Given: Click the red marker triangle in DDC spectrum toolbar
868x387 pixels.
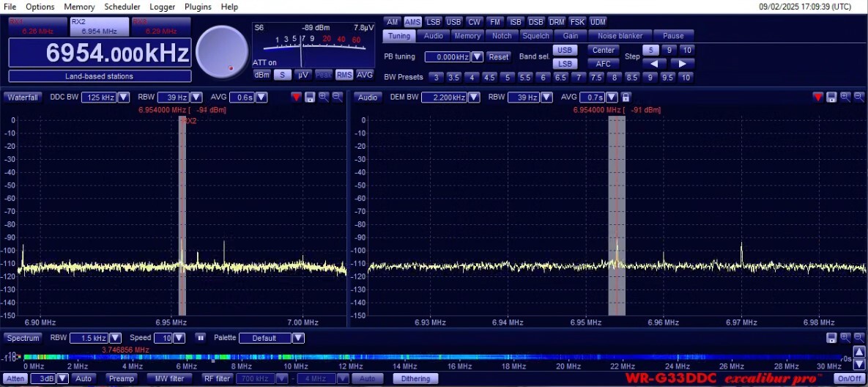Looking at the screenshot, I should (x=296, y=97).
